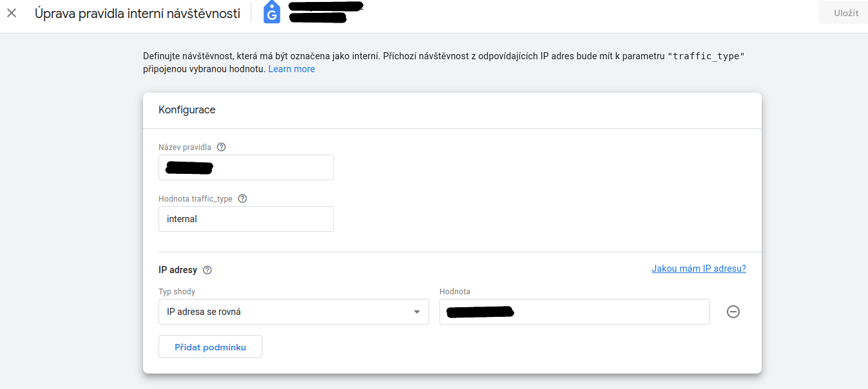
Task: Click the traffic_type field containing internal
Action: tap(246, 219)
